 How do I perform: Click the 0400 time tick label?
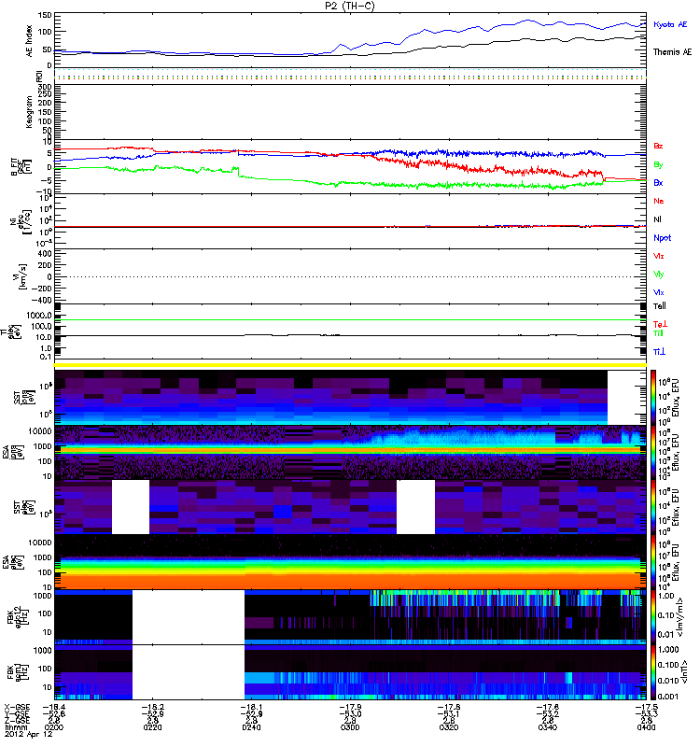646,727
